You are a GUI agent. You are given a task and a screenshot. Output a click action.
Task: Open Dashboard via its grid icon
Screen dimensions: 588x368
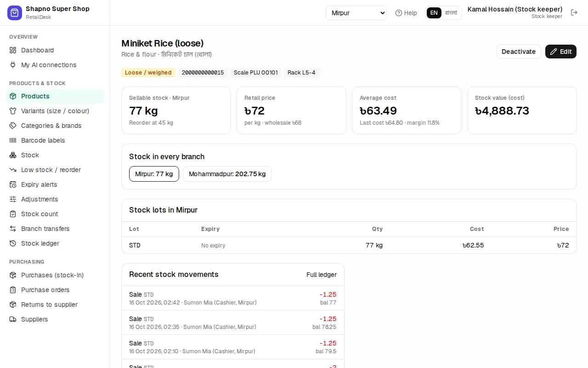[13, 50]
